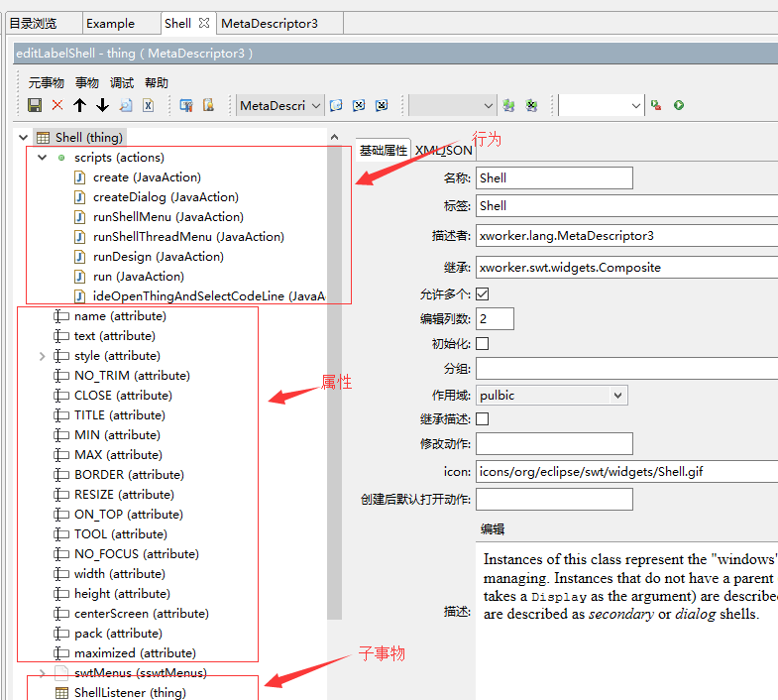Switch to the 目录浏览 tab
Screen dimensions: 778x700
tap(33, 24)
